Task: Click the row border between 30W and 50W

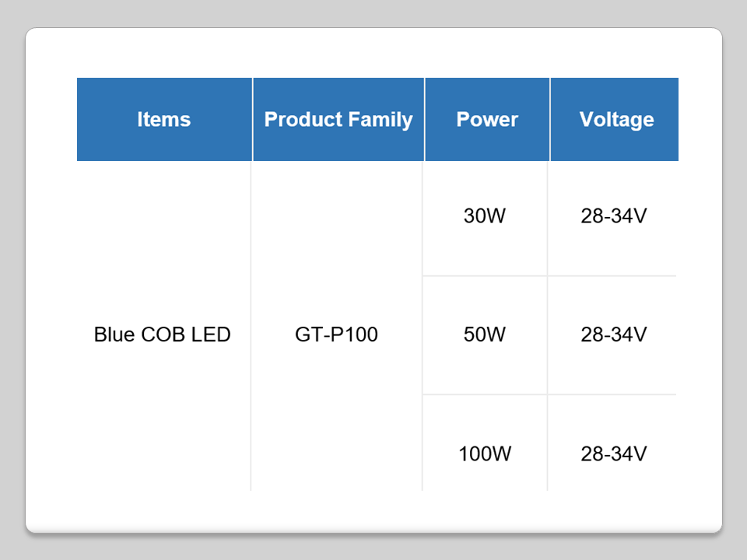Action: tap(485, 276)
